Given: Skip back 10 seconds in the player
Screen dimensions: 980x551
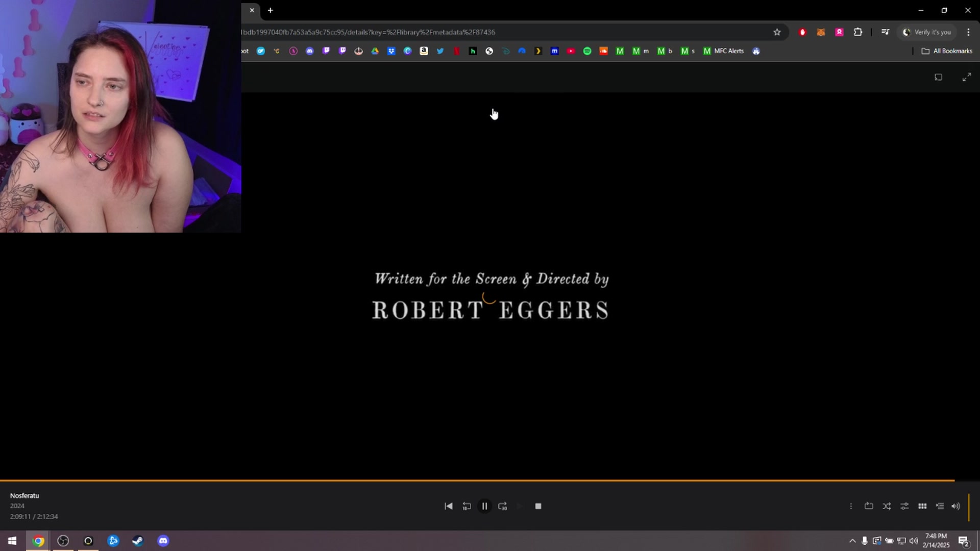Looking at the screenshot, I should pos(467,506).
